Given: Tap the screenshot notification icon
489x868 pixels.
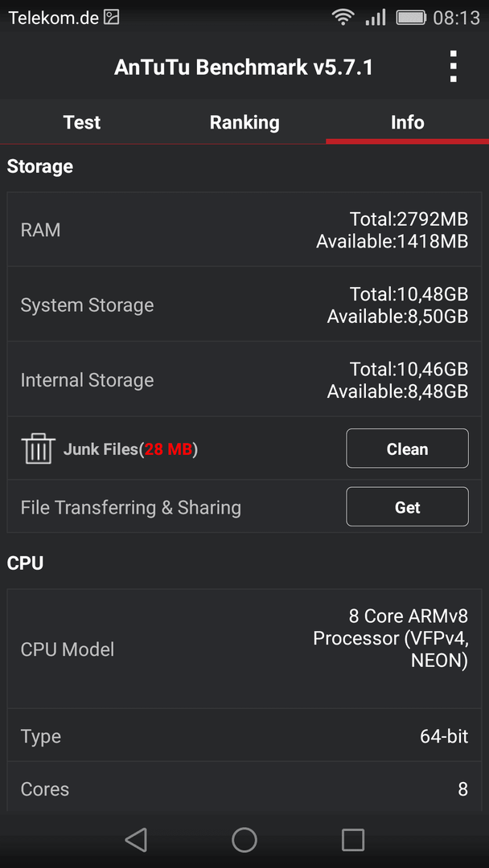Looking at the screenshot, I should click(112, 18).
